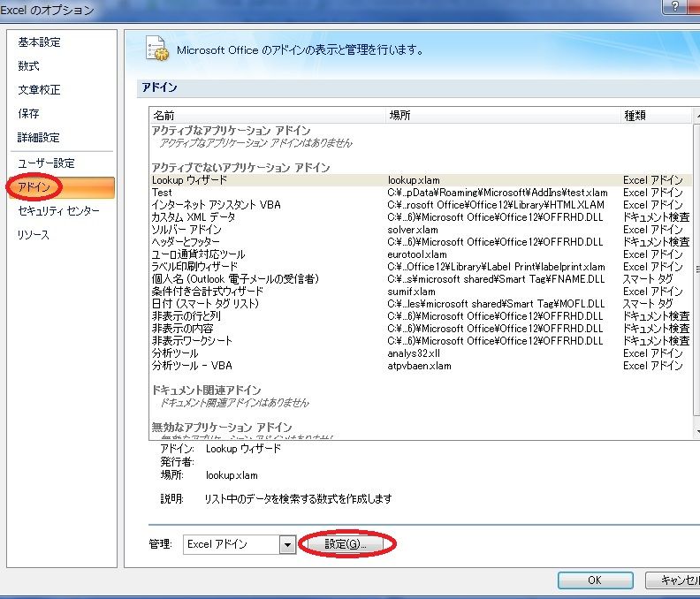Image resolution: width=700 pixels, height=599 pixels.
Task: Select the Test add-in row
Action: 421,193
